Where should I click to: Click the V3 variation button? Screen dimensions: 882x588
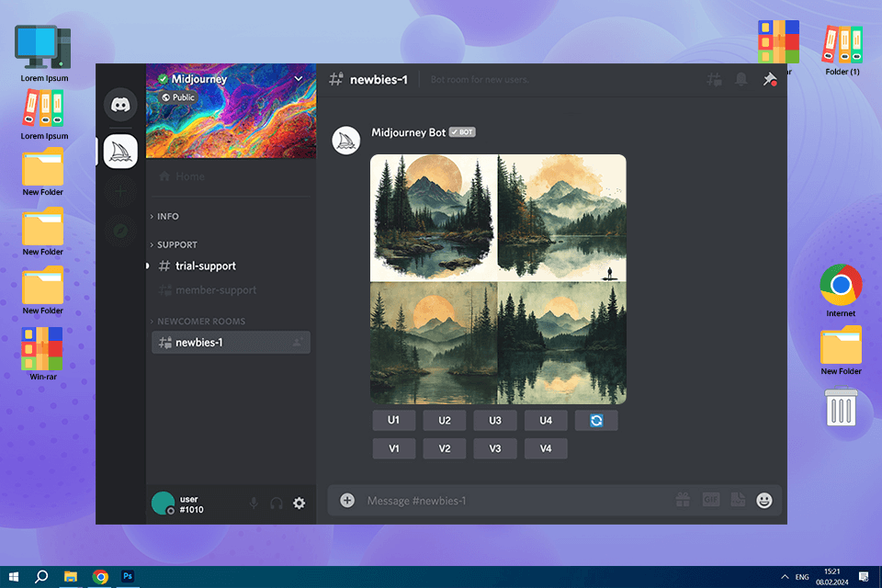pos(495,448)
